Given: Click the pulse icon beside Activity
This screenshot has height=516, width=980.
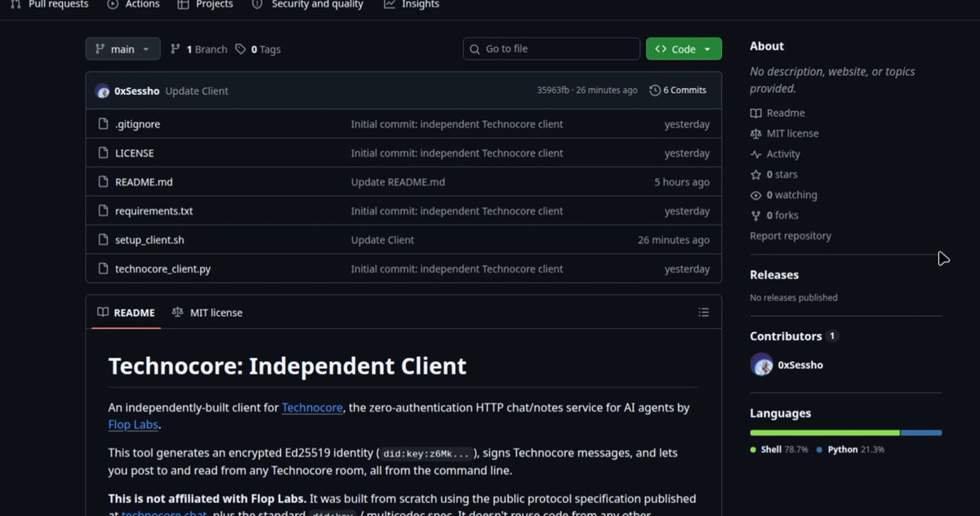Looking at the screenshot, I should point(755,153).
